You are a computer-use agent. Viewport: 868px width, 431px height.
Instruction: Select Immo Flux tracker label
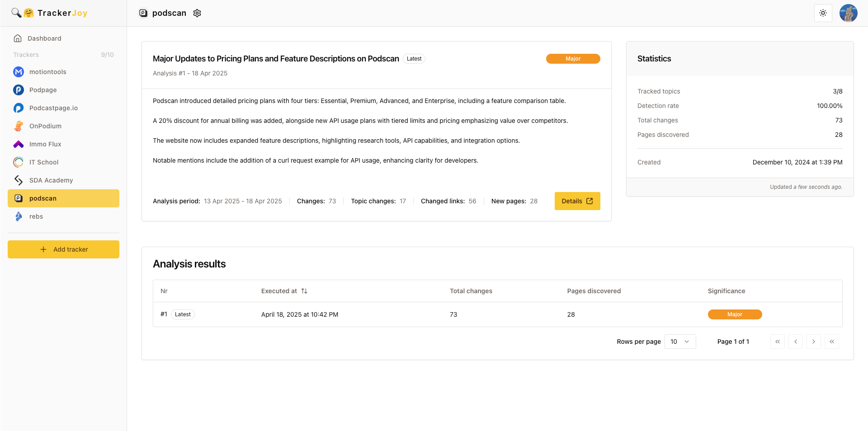point(45,144)
